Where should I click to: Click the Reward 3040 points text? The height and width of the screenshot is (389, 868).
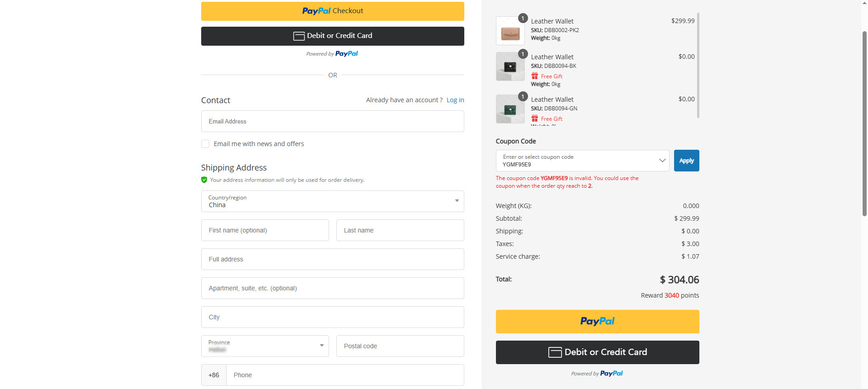(670, 295)
